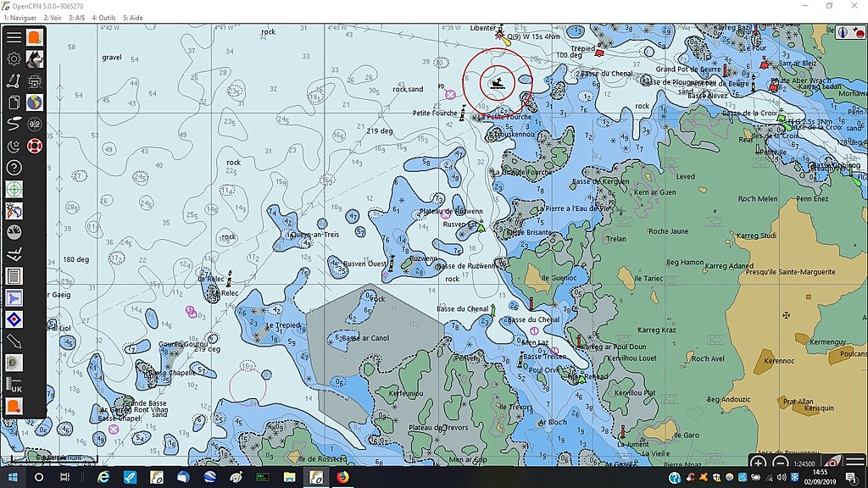Click the 'Ile Guenioc' chart label

tap(559, 278)
